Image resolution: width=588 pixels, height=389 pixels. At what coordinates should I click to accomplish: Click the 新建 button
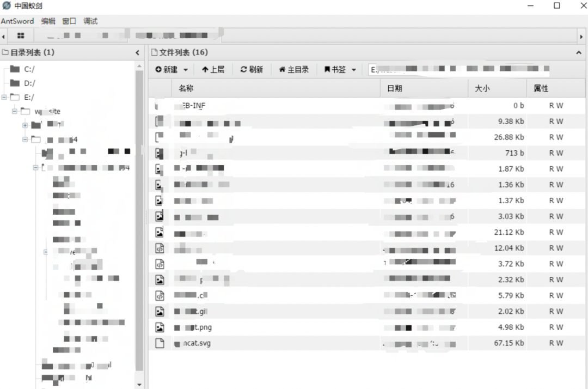pyautogui.click(x=167, y=69)
